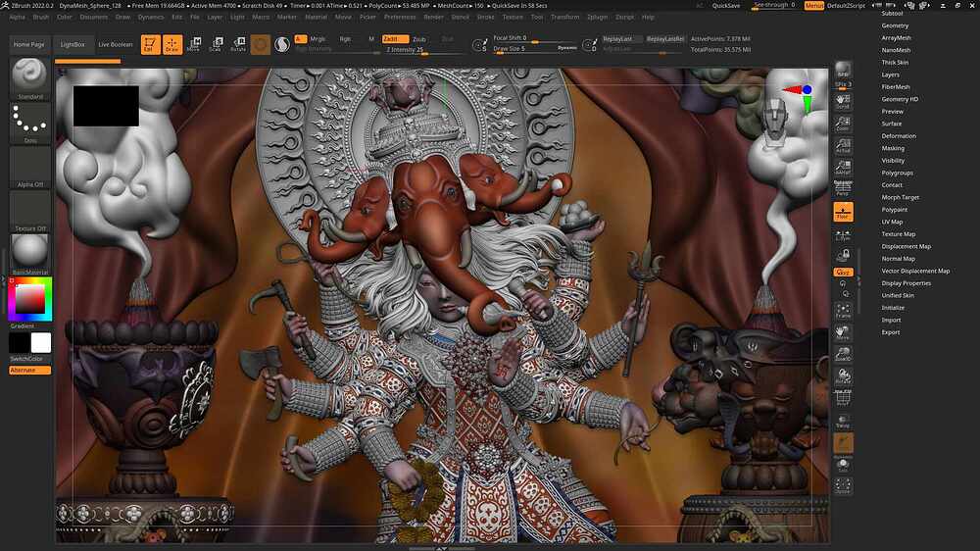
Task: Open the Document menu
Action: point(94,17)
